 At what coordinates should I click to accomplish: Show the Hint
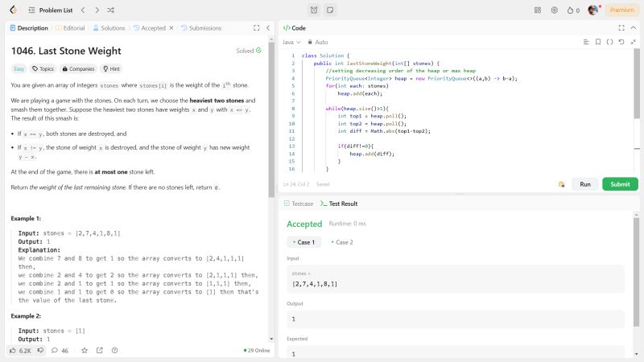click(x=111, y=68)
